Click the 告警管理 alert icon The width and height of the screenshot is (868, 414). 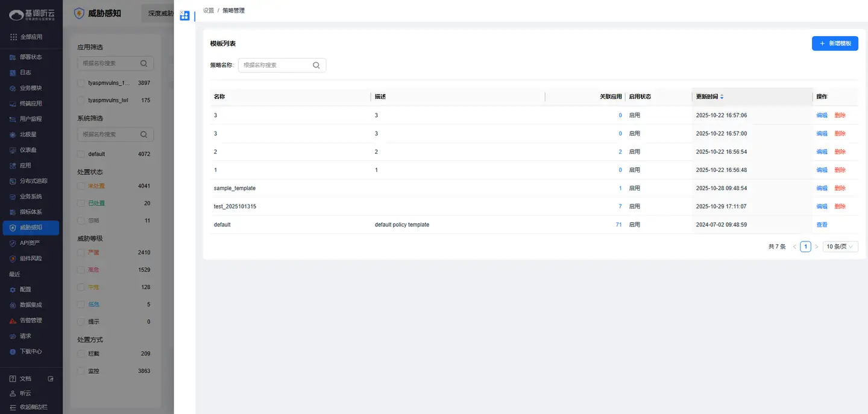point(13,320)
